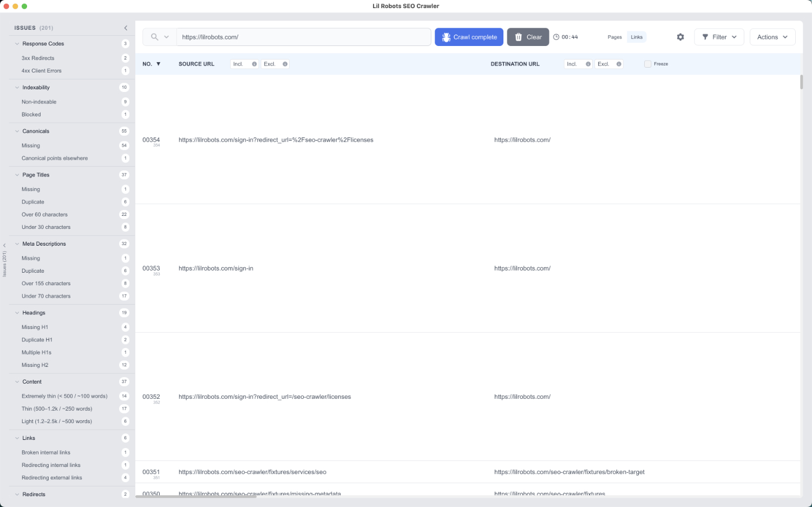This screenshot has height=507, width=812.
Task: Collapse Meta Descriptions section
Action: [17, 244]
